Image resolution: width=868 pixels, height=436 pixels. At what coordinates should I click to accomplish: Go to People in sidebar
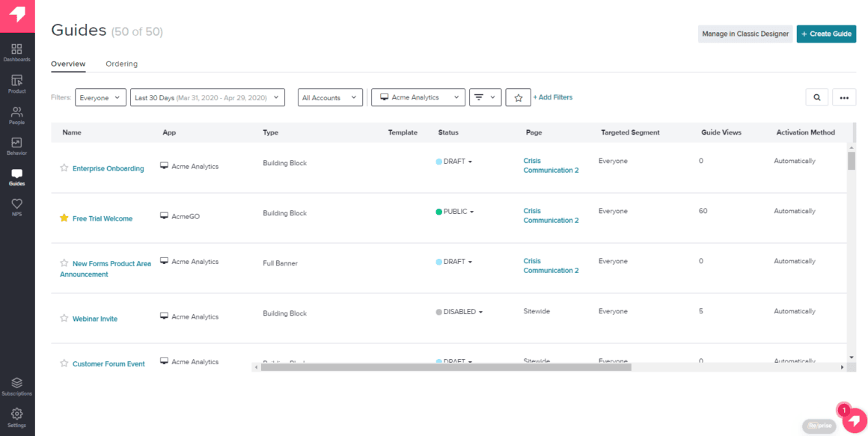16,115
